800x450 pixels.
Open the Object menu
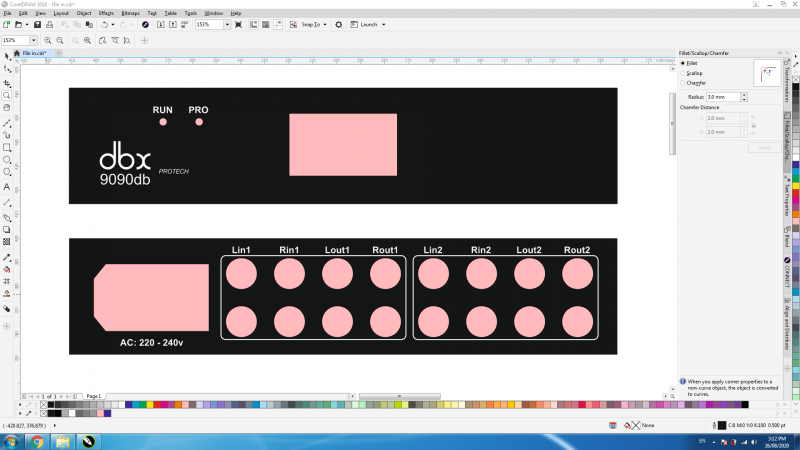[84, 13]
